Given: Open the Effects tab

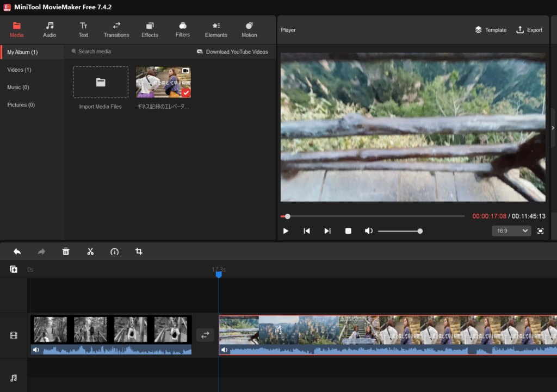Looking at the screenshot, I should (x=150, y=29).
